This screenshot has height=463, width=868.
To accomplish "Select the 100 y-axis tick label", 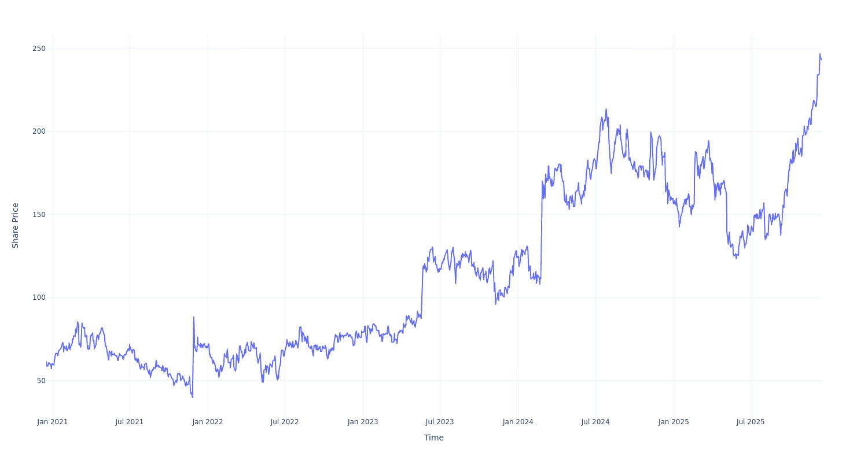I will [39, 297].
